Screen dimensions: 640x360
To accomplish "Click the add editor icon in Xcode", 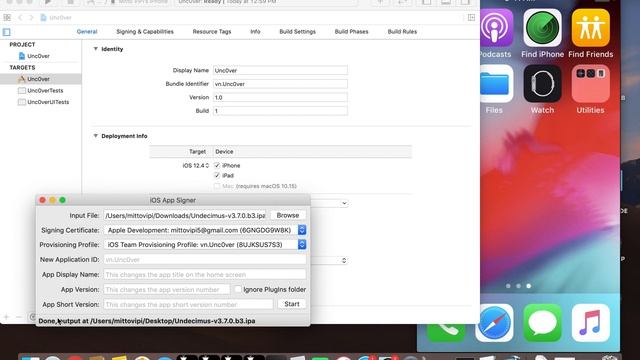I will 471,18.
